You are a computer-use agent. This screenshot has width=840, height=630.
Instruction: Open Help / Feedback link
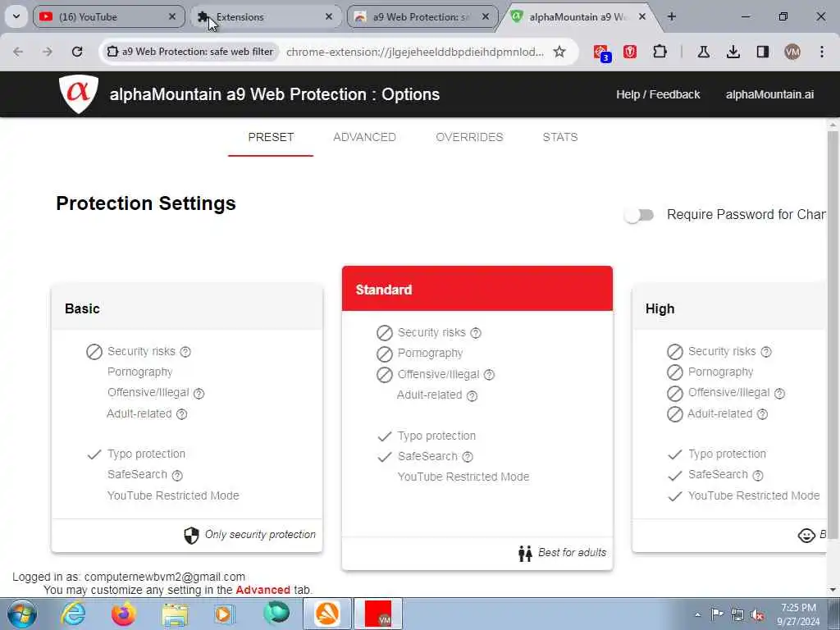tap(658, 94)
